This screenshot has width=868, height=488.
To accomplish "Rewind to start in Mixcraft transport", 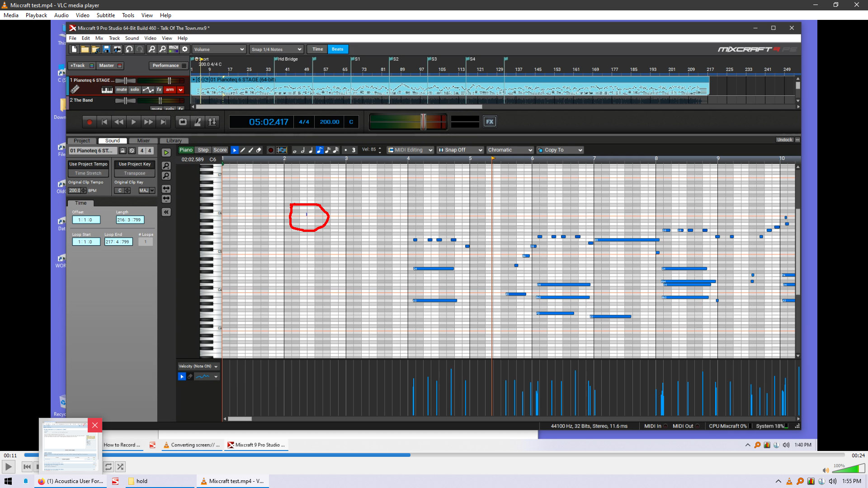I will 104,122.
